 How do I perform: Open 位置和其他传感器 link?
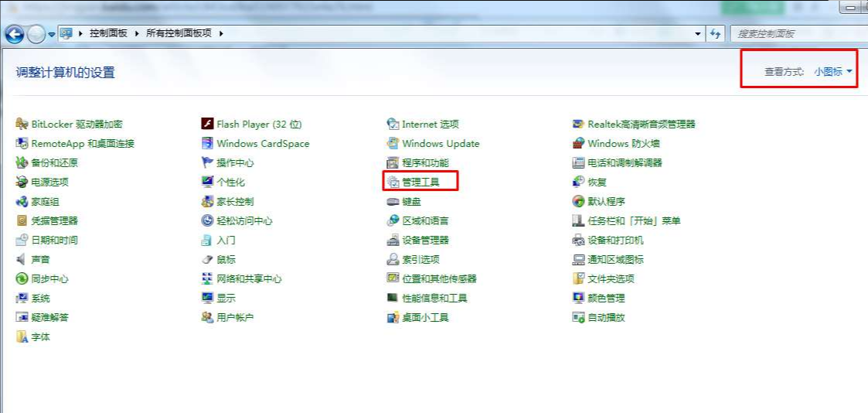[440, 278]
